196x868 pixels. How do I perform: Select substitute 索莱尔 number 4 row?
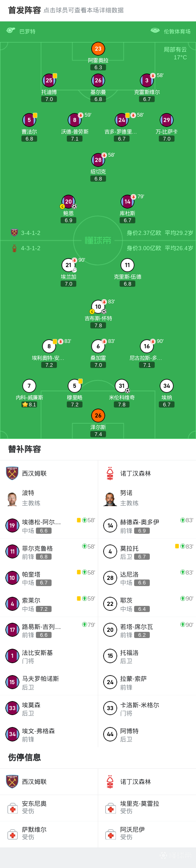[x=49, y=604]
